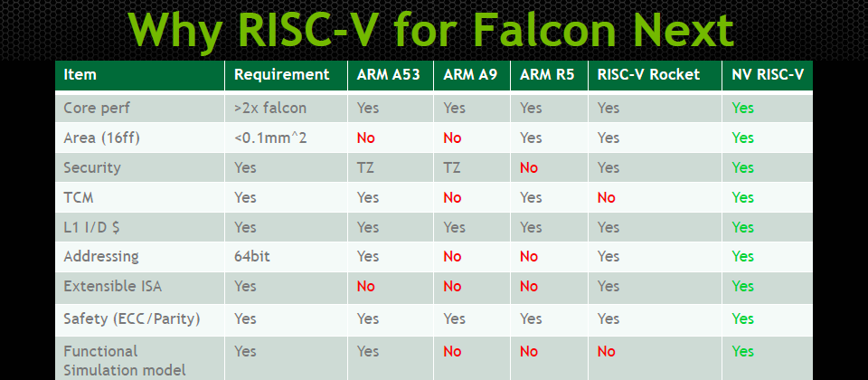
Task: Select the 'NV RISC-V' column header
Action: 768,75
